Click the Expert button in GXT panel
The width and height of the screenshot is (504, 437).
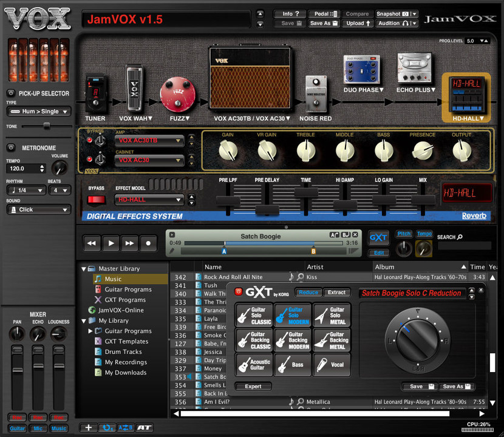click(253, 387)
